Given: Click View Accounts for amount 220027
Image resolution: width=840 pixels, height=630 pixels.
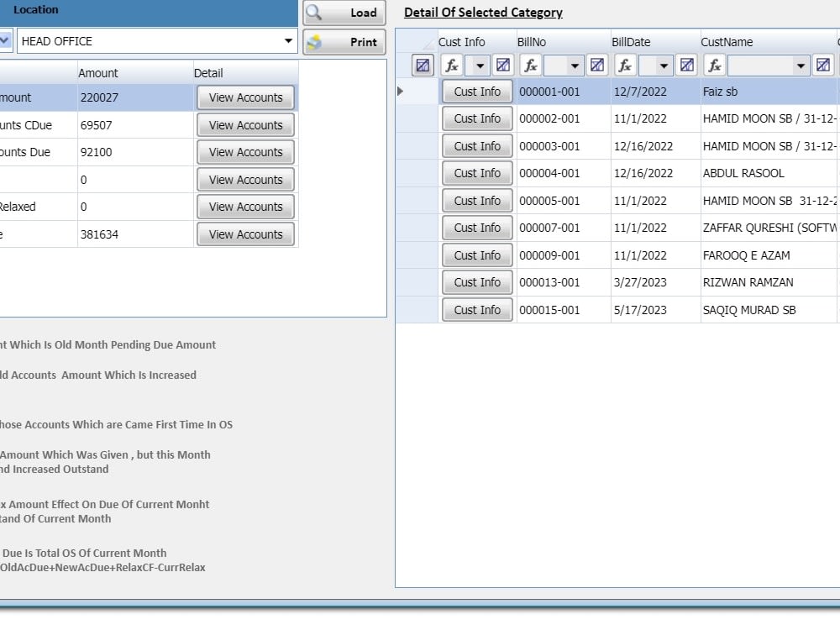Looking at the screenshot, I should (x=245, y=97).
